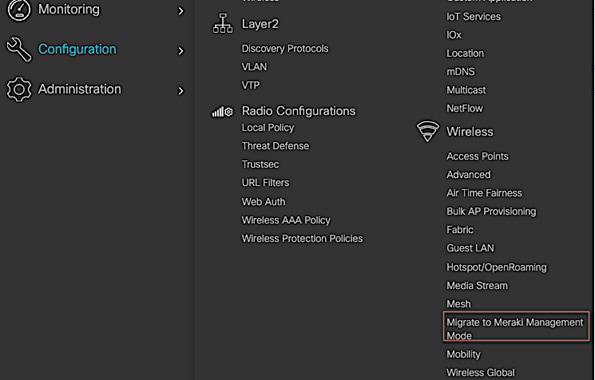This screenshot has height=380, width=595.
Task: Open Air Time Fairness settings
Action: coord(484,193)
